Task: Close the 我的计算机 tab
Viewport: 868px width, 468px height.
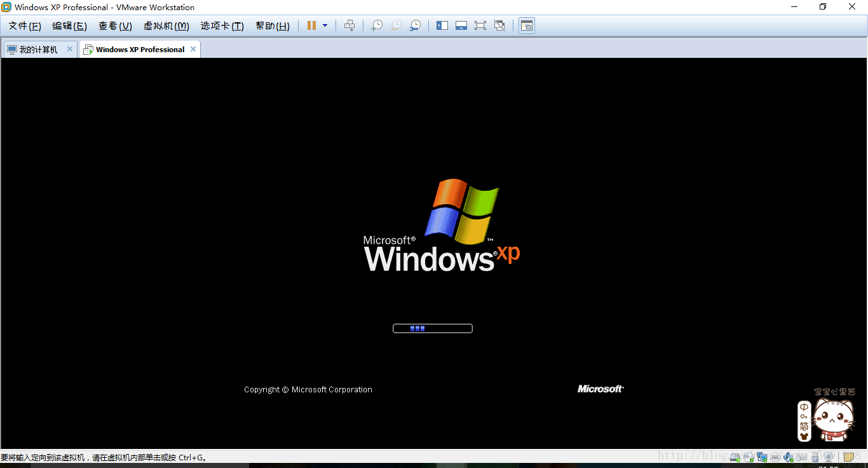Action: pos(70,49)
